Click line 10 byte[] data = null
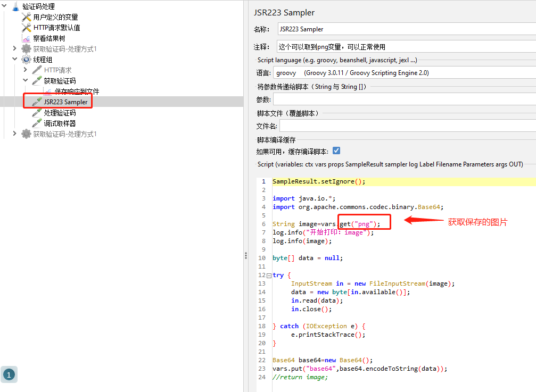 pyautogui.click(x=308, y=258)
